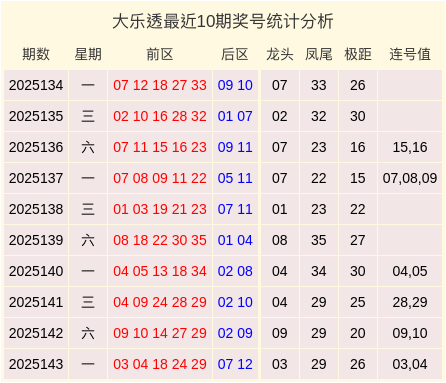Select period number 2025143
Screen dimensions: 446x383
pyautogui.click(x=36, y=364)
